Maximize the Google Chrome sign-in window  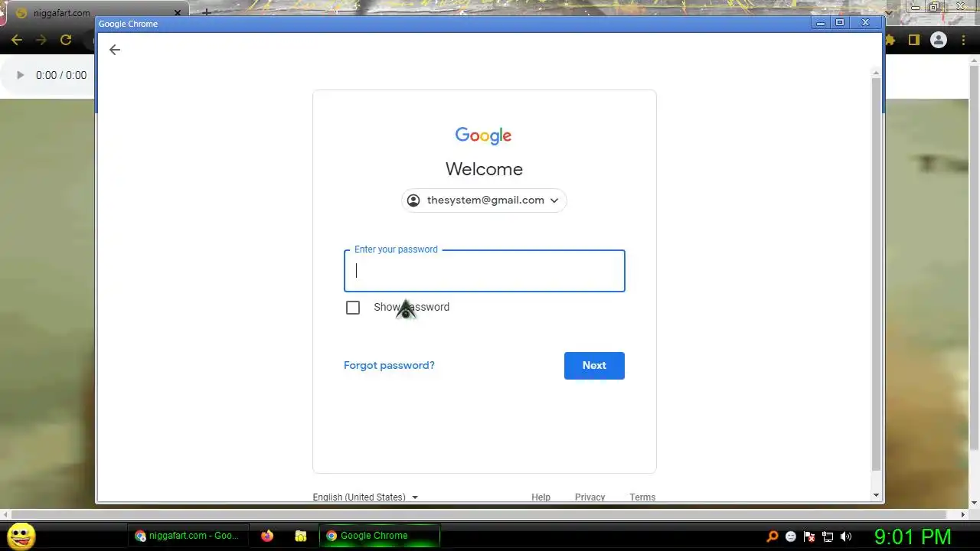[840, 23]
